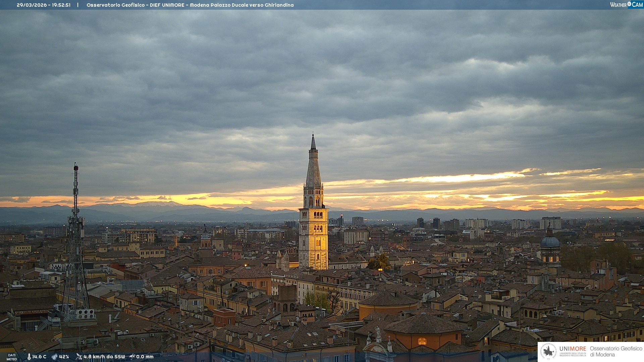The image size is (644, 362).
Task: Click the UNIMORE university seal emblem
Action: [x=548, y=351]
